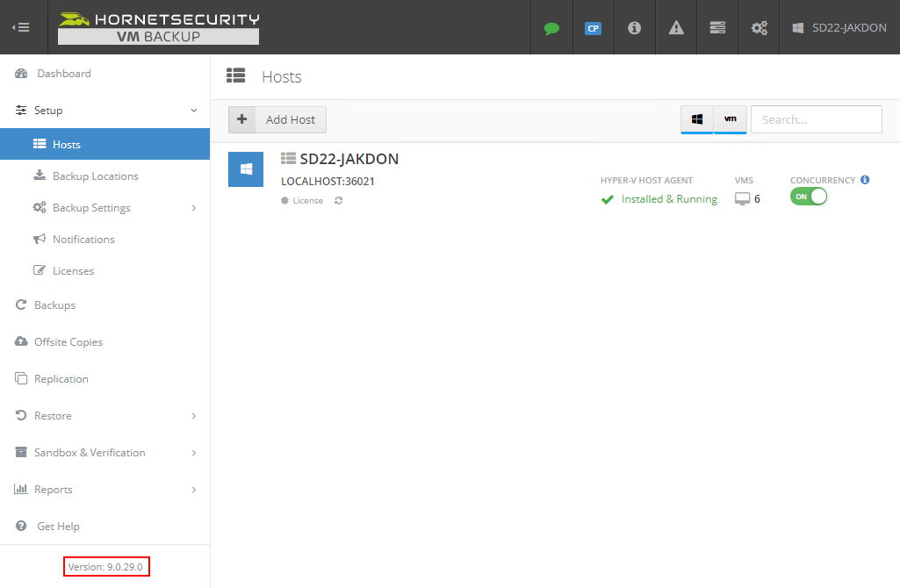Image resolution: width=900 pixels, height=588 pixels.
Task: Open the Version 9.0.29.0 link
Action: (x=105, y=566)
